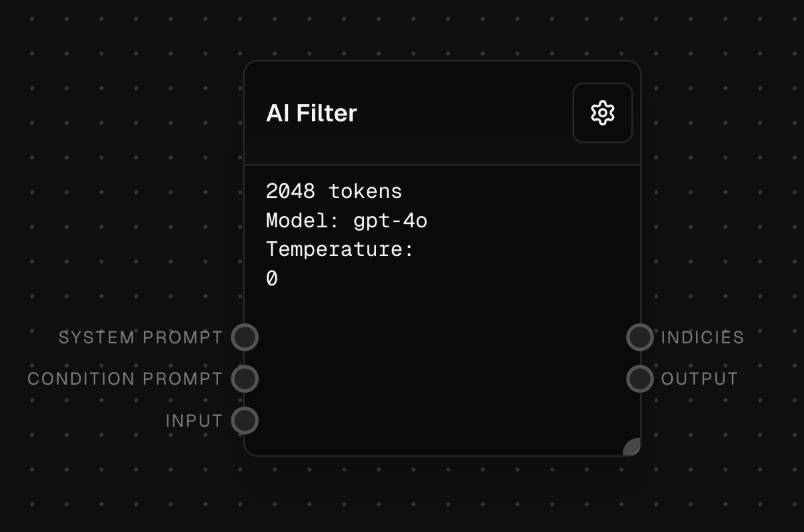The width and height of the screenshot is (804, 532).
Task: Click the SYSTEM PROMPT input port circle
Action: pyautogui.click(x=244, y=337)
